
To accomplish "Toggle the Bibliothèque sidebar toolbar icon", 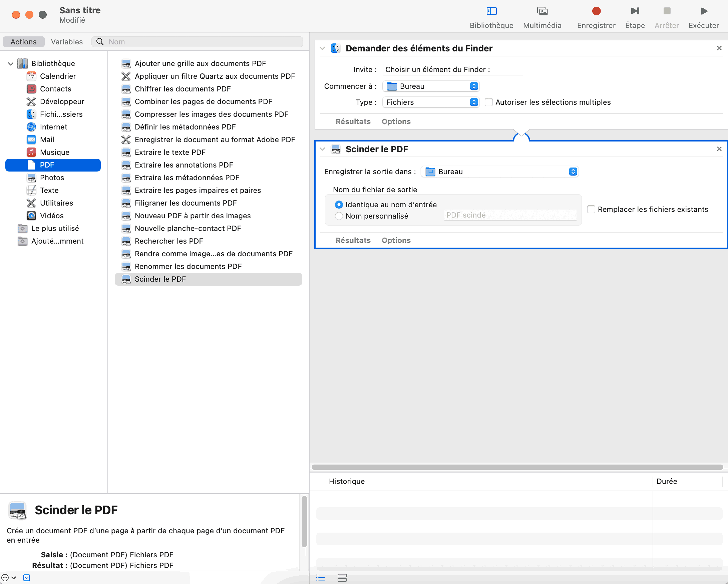I will (491, 11).
